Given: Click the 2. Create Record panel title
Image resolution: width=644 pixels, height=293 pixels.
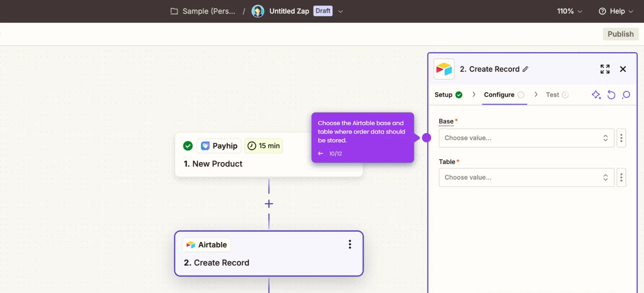Looking at the screenshot, I should click(x=490, y=69).
